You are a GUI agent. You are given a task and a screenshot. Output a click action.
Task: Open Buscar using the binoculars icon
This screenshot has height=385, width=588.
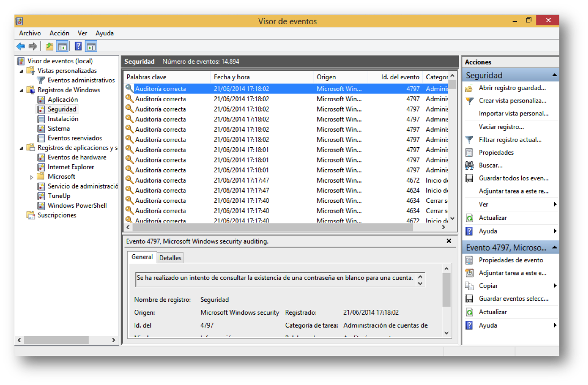point(468,165)
